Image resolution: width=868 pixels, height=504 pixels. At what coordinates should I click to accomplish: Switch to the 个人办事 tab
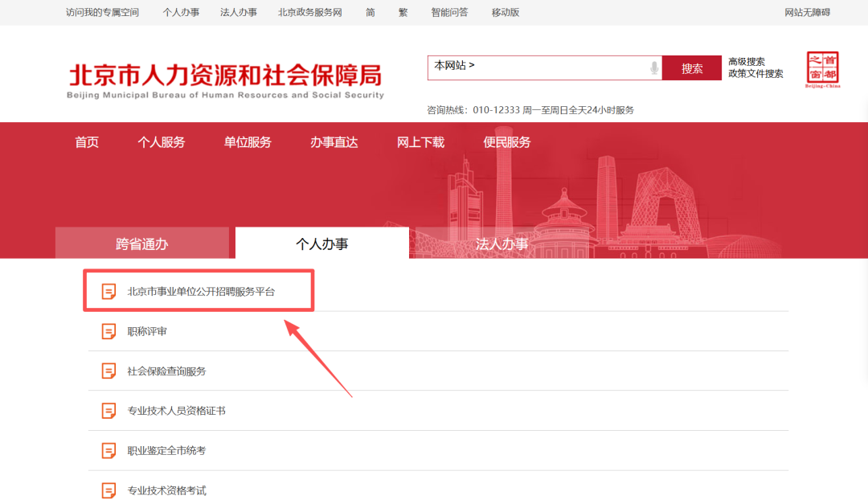coord(322,243)
